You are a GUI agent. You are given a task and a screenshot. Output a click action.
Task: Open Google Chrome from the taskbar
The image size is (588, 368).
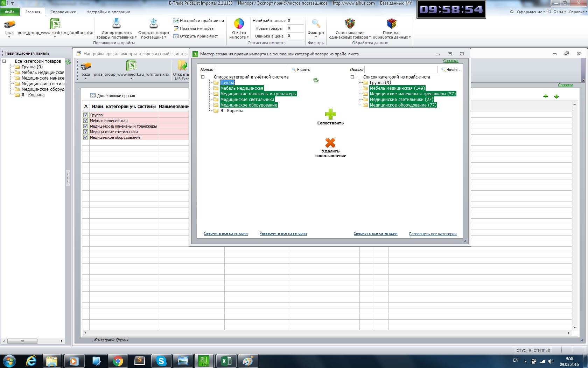pyautogui.click(x=118, y=361)
